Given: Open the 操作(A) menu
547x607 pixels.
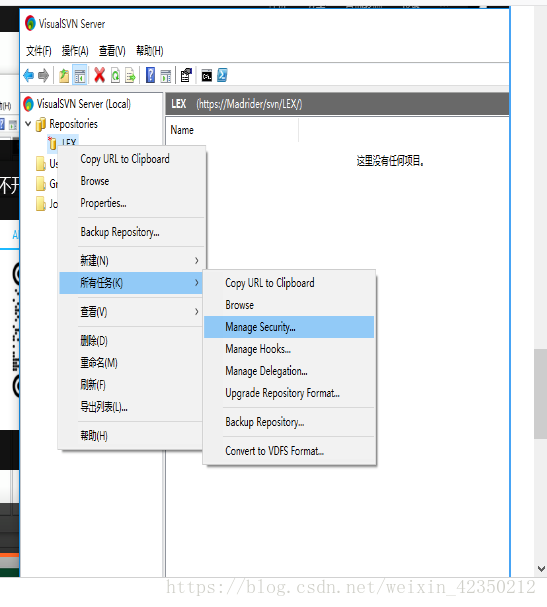Looking at the screenshot, I should click(x=75, y=51).
